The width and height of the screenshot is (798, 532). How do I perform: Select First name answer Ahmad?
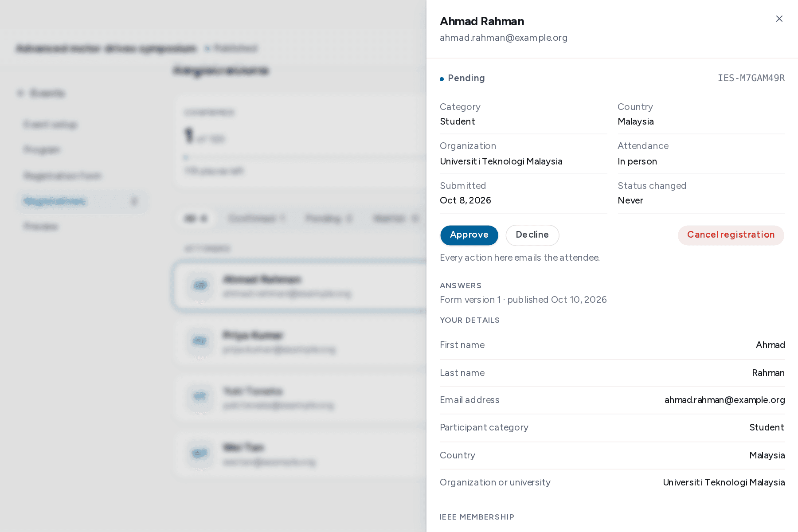770,345
